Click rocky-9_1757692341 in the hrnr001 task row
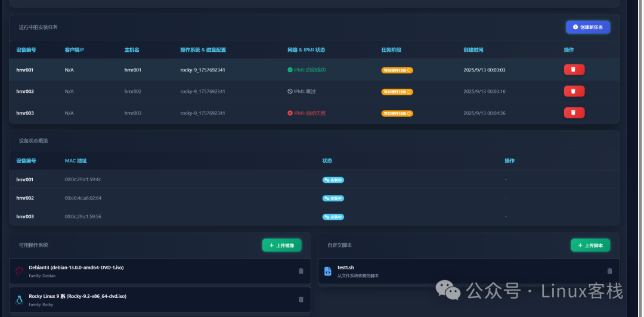The width and height of the screenshot is (644, 317). [x=203, y=70]
